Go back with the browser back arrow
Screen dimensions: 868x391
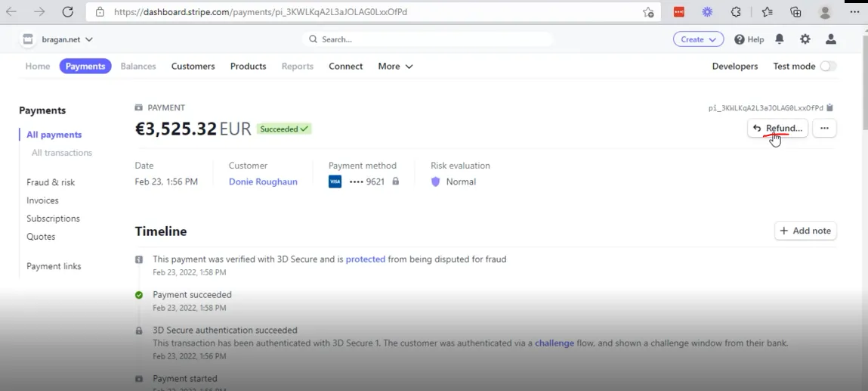pos(11,11)
